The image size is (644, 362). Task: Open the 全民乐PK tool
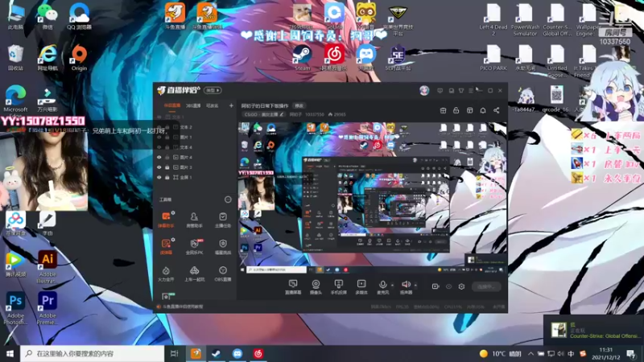194,247
